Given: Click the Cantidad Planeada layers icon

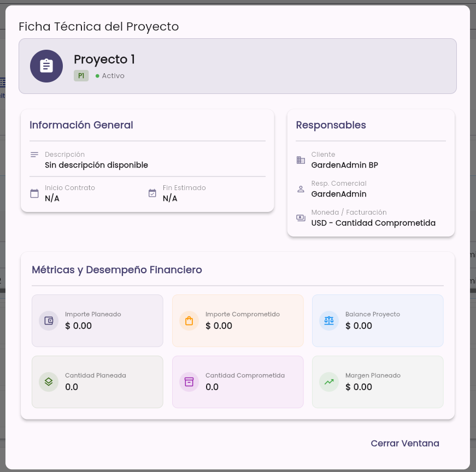Looking at the screenshot, I should click(x=49, y=382).
